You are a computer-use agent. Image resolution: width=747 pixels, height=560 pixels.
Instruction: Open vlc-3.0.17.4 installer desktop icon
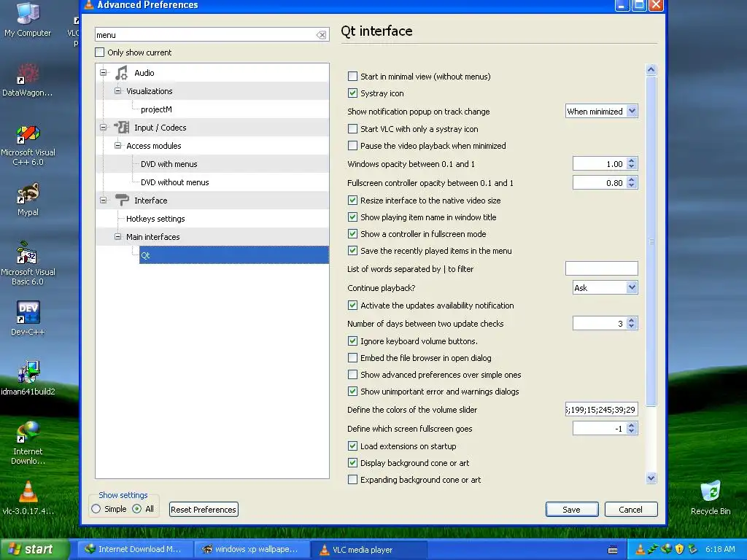(x=28, y=497)
